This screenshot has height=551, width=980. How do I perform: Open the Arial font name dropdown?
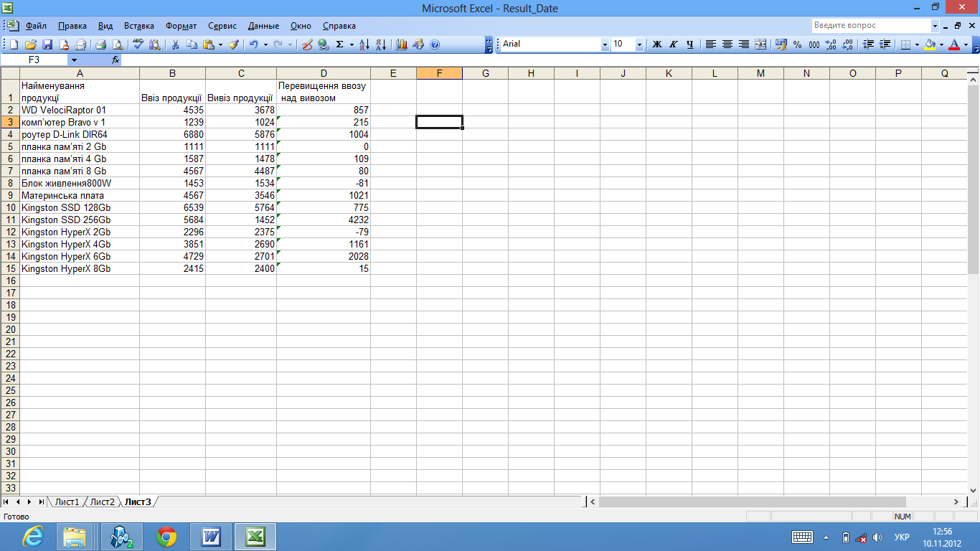click(604, 44)
